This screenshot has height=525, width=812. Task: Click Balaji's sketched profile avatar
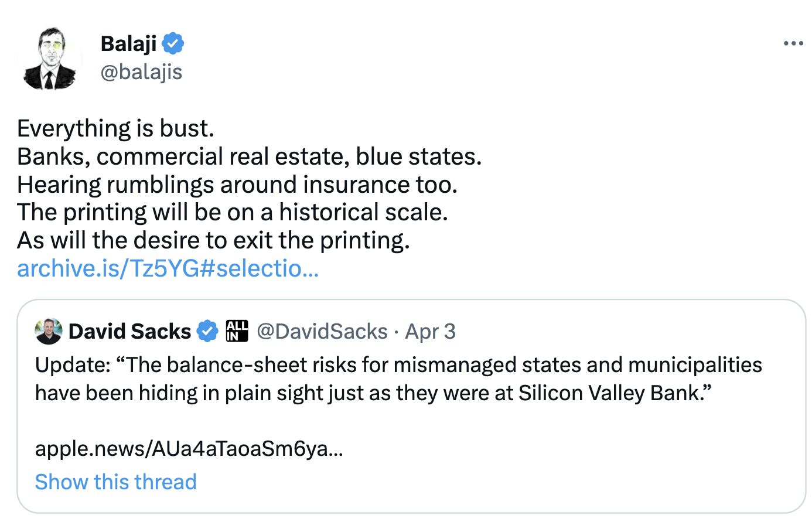[49, 59]
